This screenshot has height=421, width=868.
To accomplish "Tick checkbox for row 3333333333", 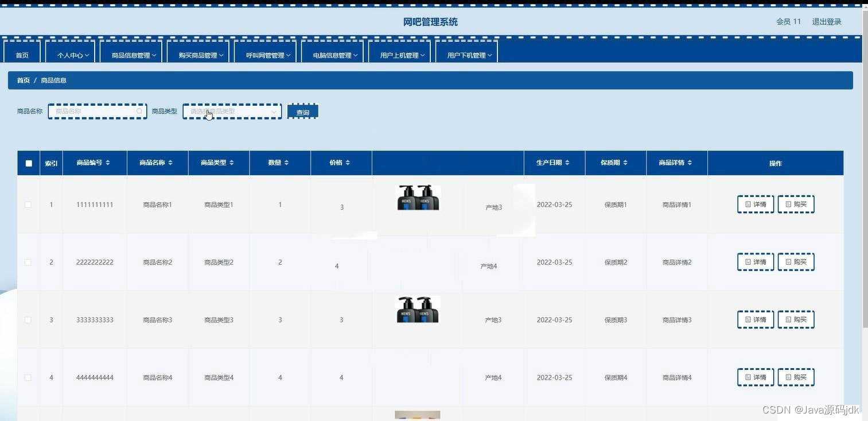I will 28,320.
